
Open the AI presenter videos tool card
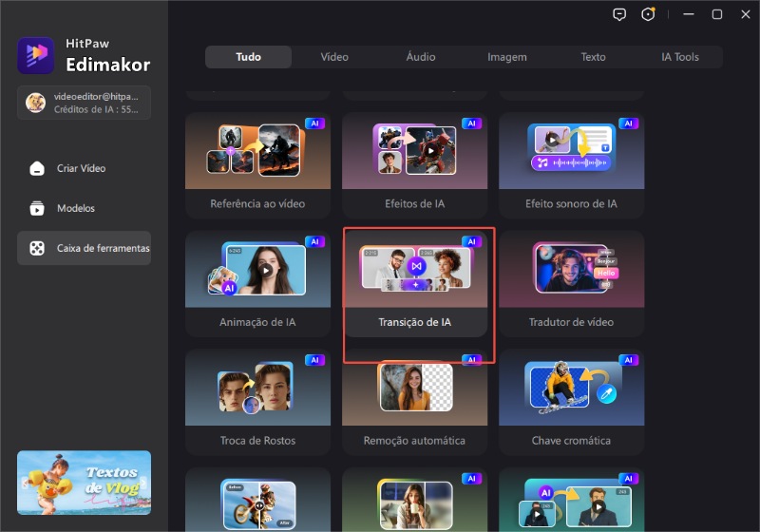[x=572, y=500]
